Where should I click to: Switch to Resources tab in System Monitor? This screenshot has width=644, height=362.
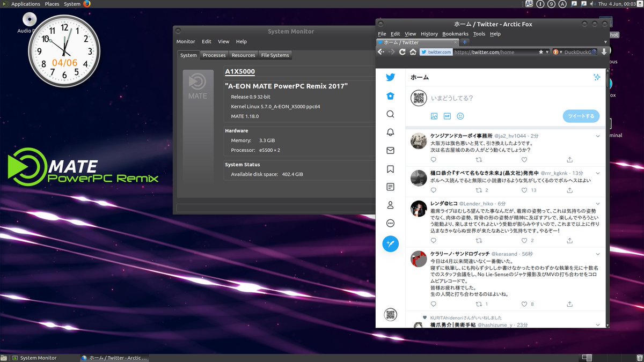coord(243,55)
